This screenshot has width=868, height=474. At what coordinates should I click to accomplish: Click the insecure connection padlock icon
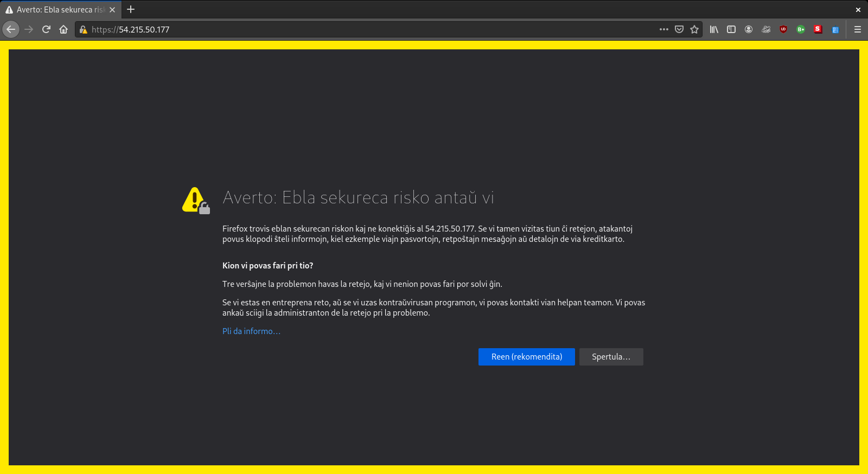83,30
